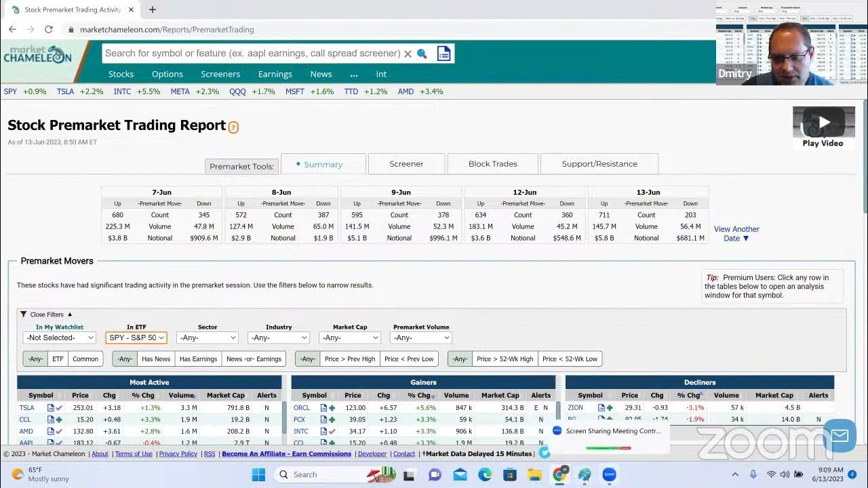The width and height of the screenshot is (868, 488).
Task: Open the Mail app from taskbar
Action: pyautogui.click(x=460, y=474)
